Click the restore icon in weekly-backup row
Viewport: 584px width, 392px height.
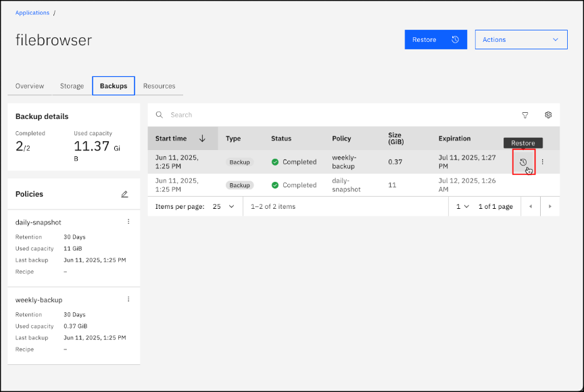523,162
